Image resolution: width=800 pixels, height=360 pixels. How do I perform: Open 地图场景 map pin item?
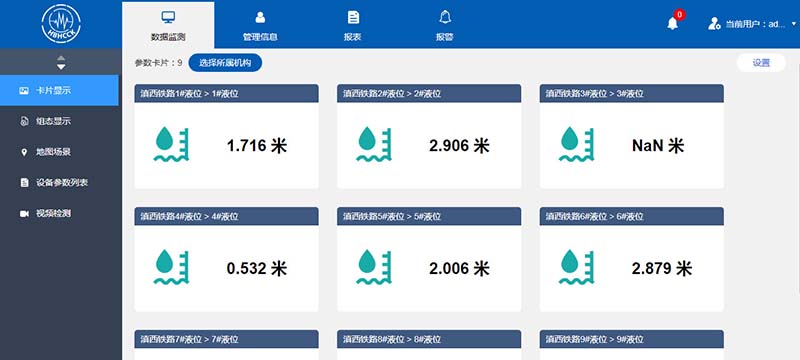pyautogui.click(x=59, y=151)
